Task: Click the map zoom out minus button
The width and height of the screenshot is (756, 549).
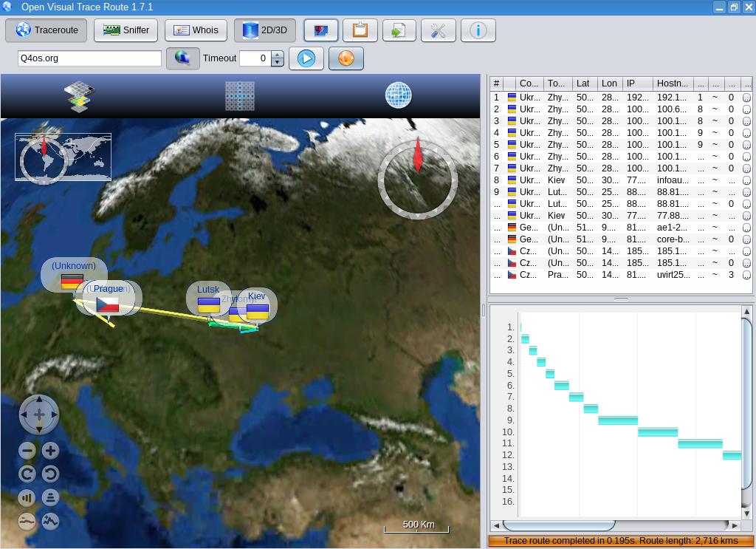Action: click(x=27, y=451)
